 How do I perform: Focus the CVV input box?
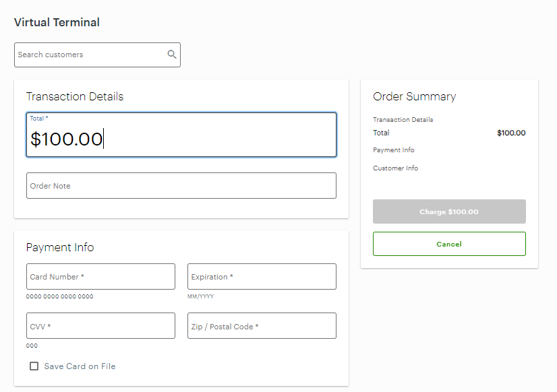[x=100, y=326]
